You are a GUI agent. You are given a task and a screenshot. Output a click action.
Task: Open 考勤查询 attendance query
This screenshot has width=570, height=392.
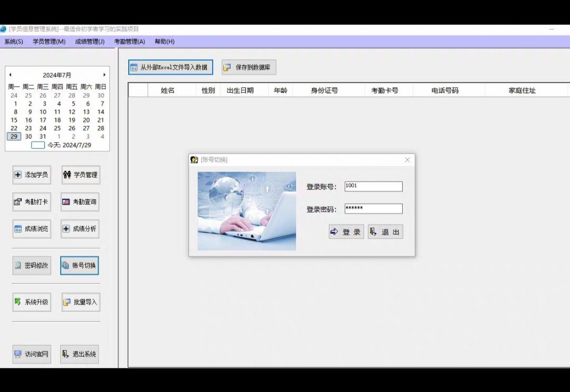pyautogui.click(x=80, y=202)
